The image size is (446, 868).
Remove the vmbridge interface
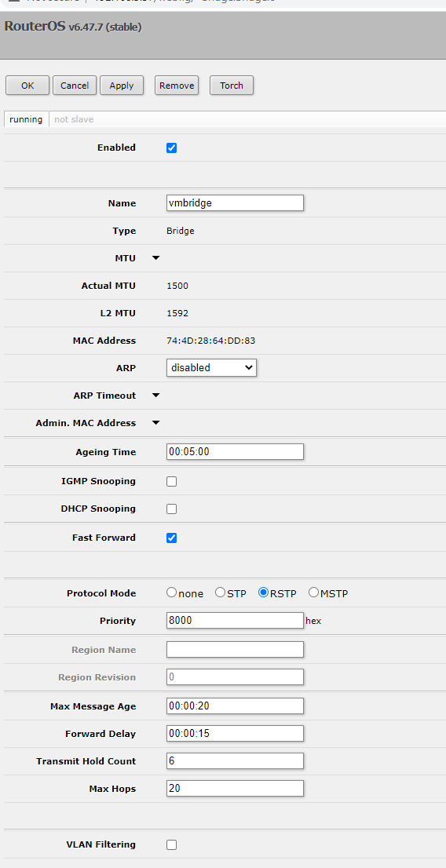pos(177,86)
